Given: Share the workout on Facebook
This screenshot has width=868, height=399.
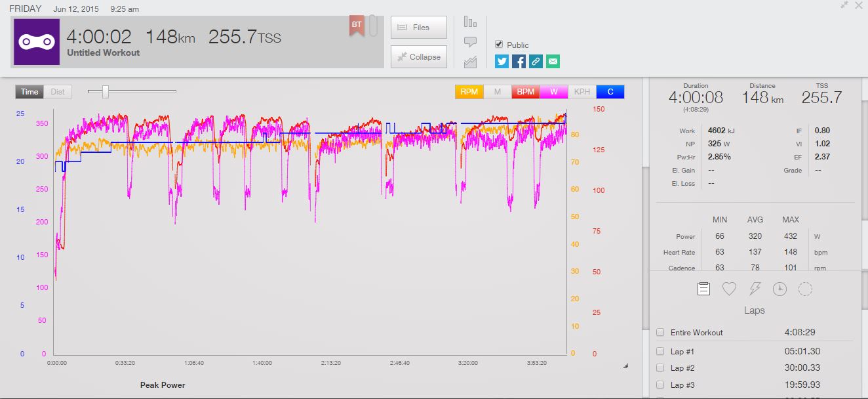Looking at the screenshot, I should pyautogui.click(x=519, y=62).
